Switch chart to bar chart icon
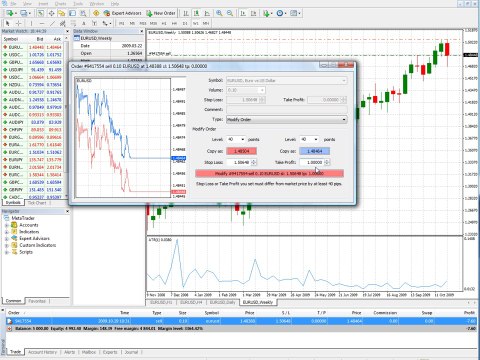480x360 pixels. coord(186,13)
